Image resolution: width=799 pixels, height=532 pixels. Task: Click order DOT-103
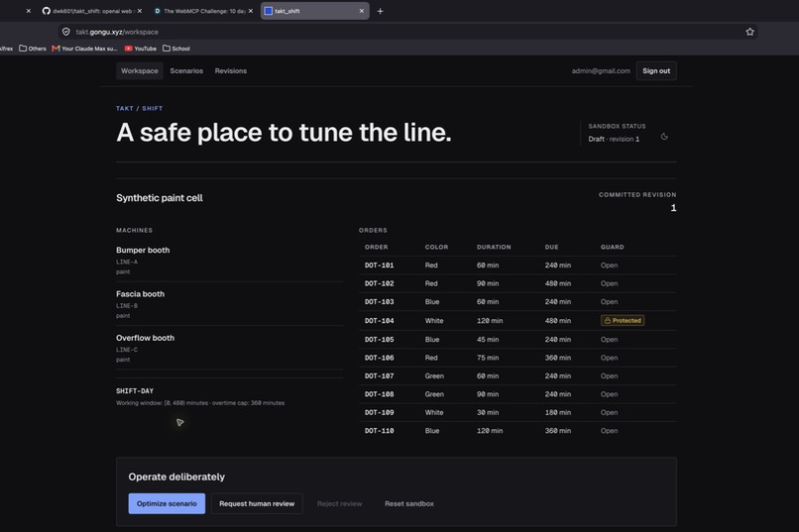click(379, 302)
